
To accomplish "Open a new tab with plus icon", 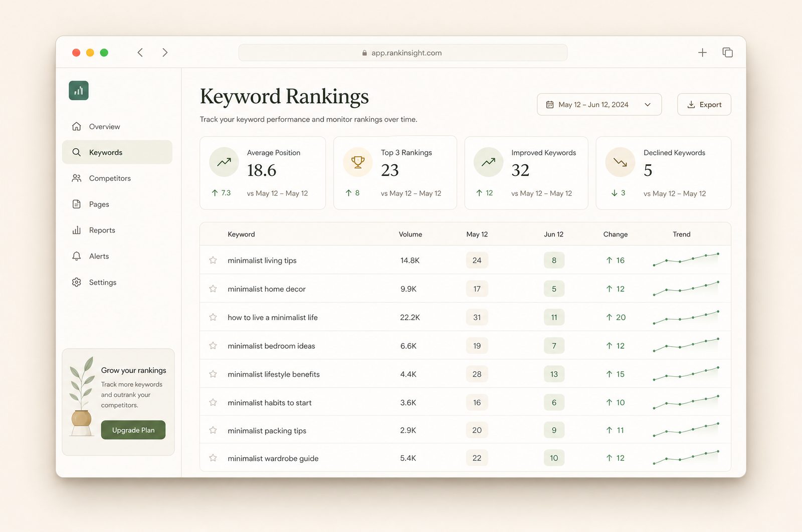I will pyautogui.click(x=702, y=53).
